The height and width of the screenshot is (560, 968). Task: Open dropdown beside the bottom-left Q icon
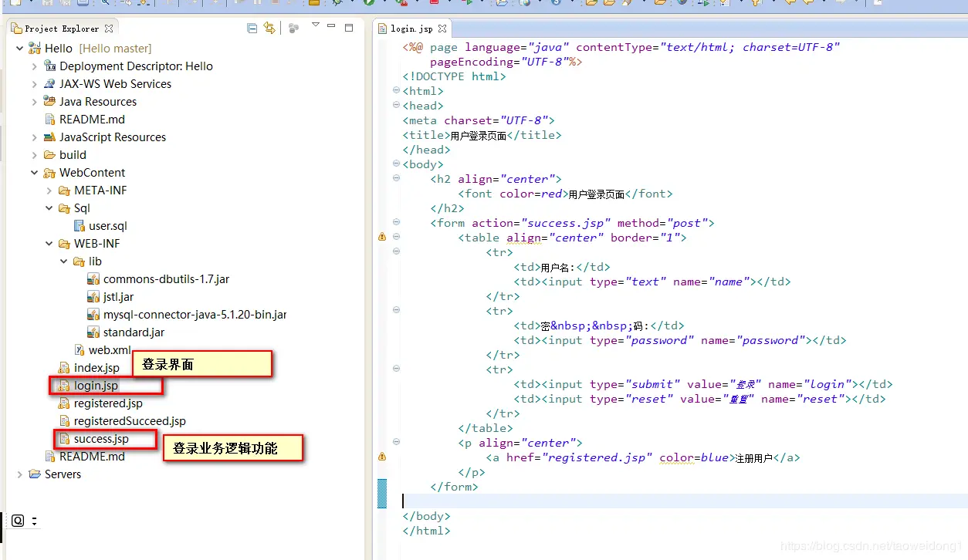coord(35,521)
